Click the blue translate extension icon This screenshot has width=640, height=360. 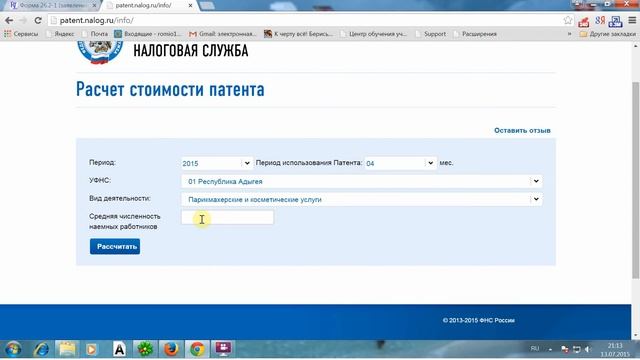click(616, 21)
